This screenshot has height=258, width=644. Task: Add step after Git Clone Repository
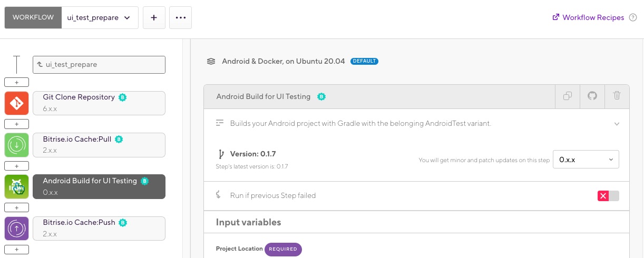coord(17,124)
